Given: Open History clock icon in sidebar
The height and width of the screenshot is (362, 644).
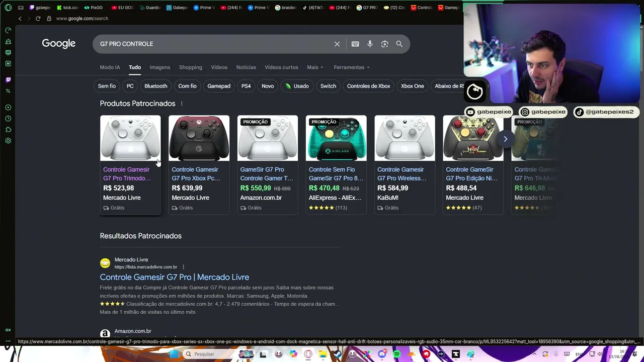Looking at the screenshot, I should [x=8, y=119].
